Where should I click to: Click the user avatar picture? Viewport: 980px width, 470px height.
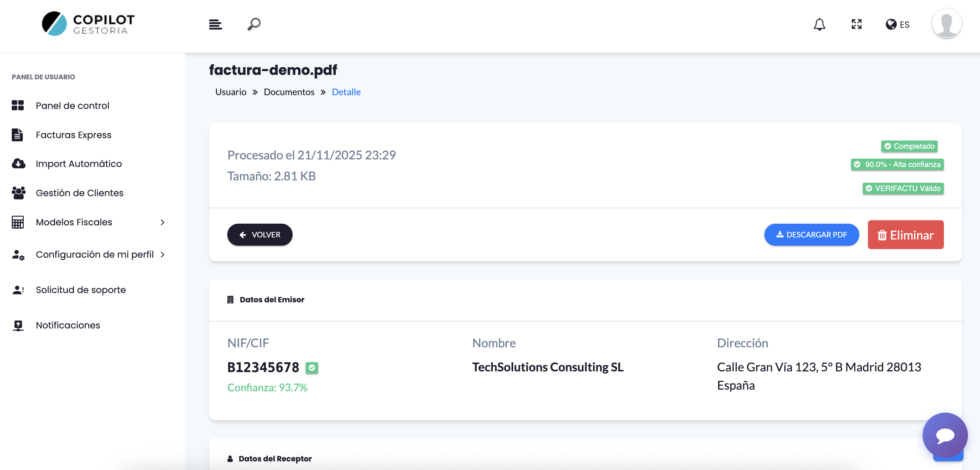tap(947, 24)
